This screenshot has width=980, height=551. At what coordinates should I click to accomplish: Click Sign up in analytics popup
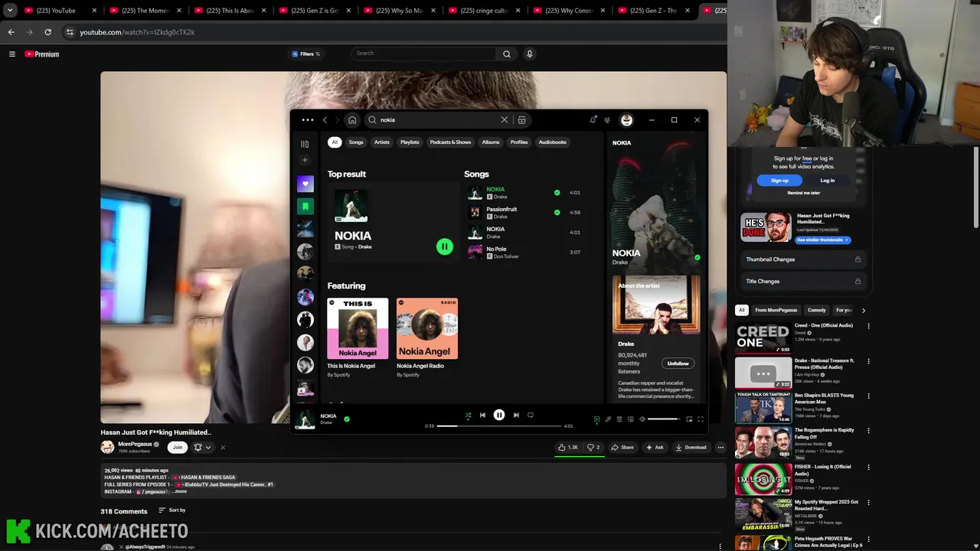point(779,181)
